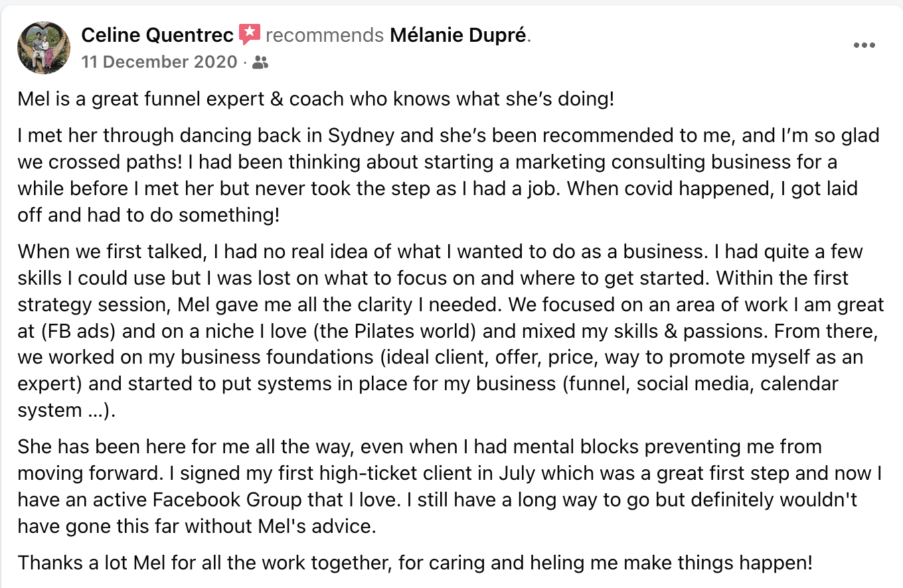Click the word "Sydney" in the review
Screen dimensions: 903x588
(361, 135)
